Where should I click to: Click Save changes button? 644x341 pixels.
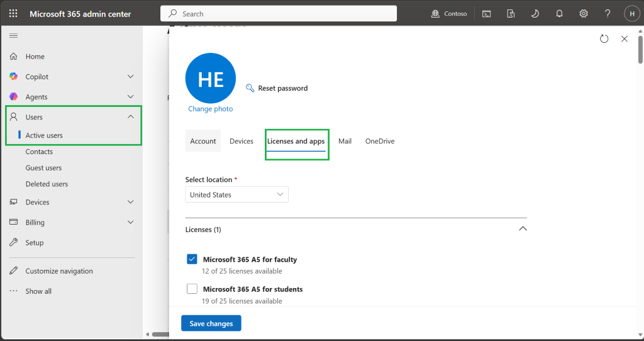click(211, 323)
